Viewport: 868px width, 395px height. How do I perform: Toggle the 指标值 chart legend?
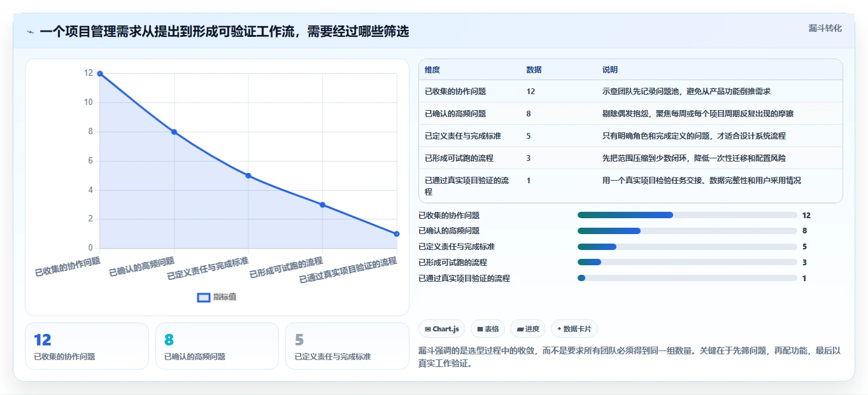[217, 297]
